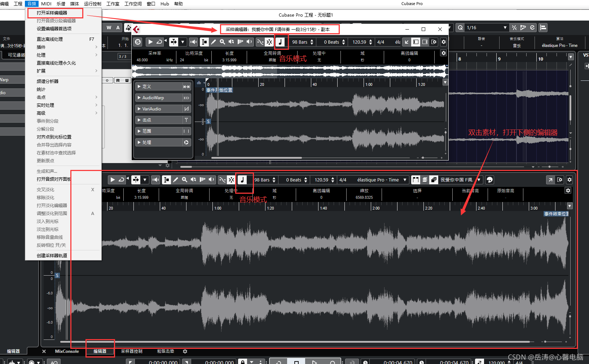Play audition in the Sample Editor window toolbar
Viewport: 589px width, 364px height.
[x=150, y=42]
